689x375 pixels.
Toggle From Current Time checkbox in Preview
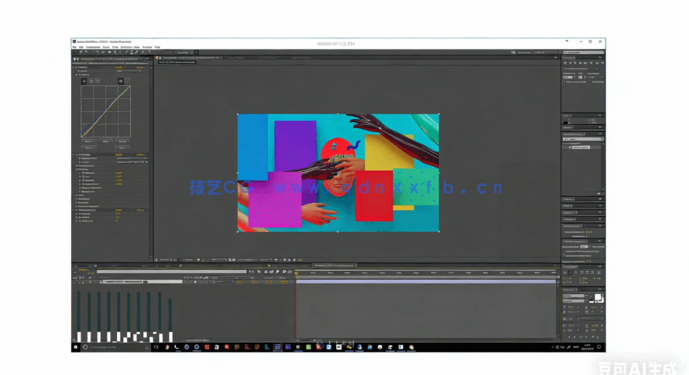(564, 82)
